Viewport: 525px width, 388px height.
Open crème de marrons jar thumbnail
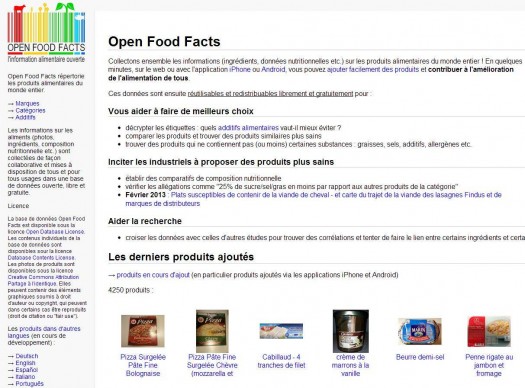351,331
